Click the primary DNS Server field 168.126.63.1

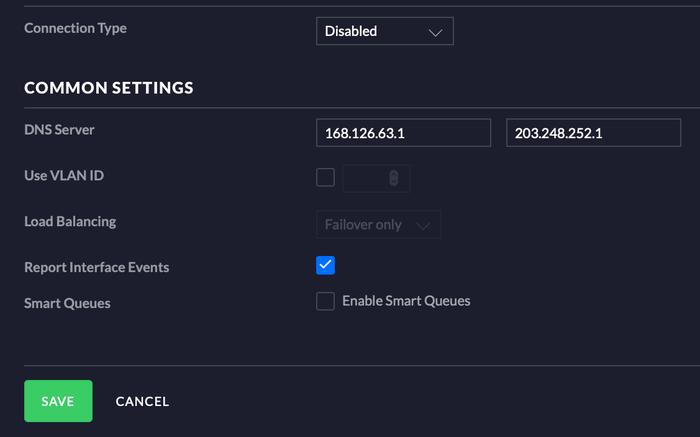click(x=404, y=133)
